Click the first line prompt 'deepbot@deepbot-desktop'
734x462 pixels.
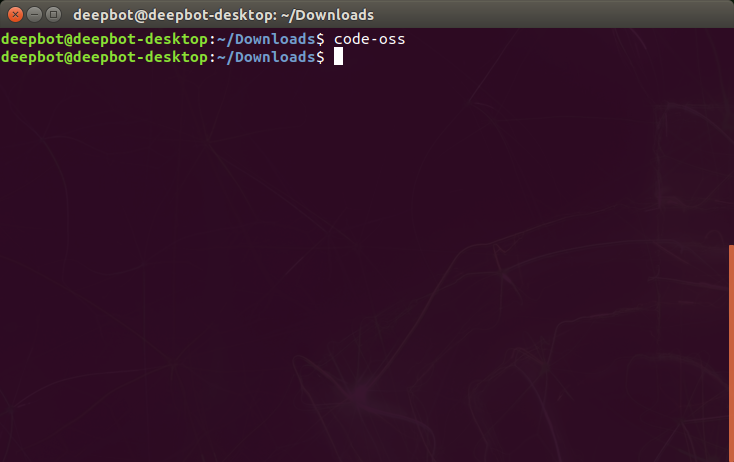pos(104,39)
